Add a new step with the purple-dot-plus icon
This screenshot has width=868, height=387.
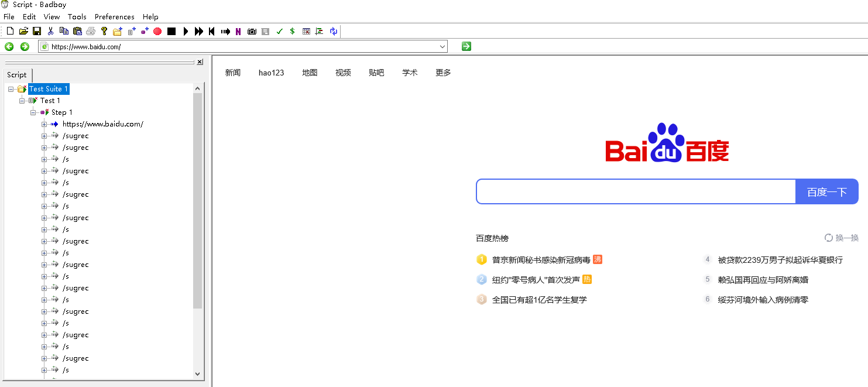[145, 31]
